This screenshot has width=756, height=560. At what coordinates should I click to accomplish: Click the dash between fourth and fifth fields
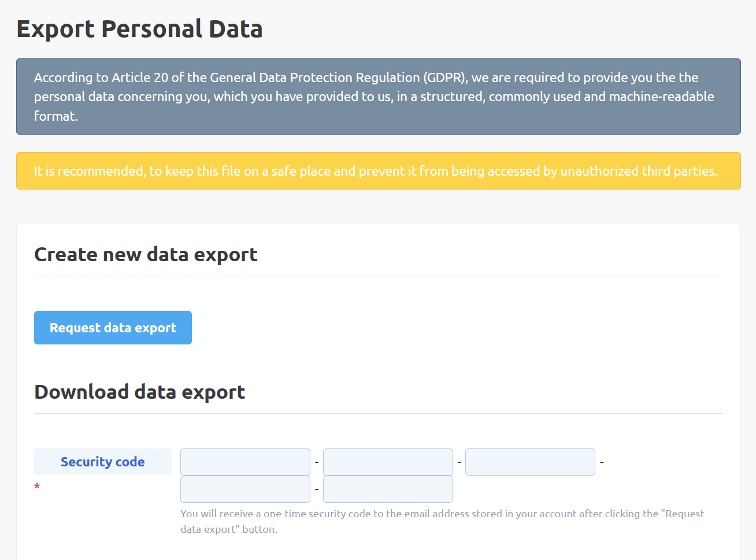pos(317,489)
